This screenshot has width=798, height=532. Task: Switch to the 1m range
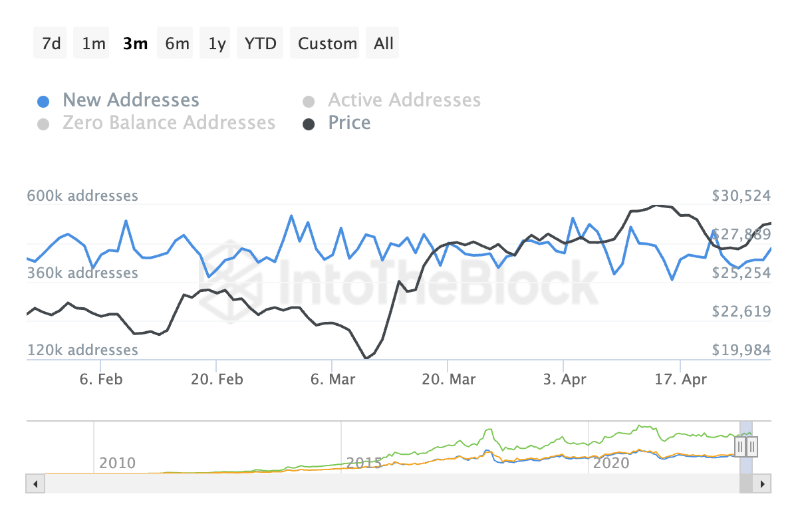(94, 44)
